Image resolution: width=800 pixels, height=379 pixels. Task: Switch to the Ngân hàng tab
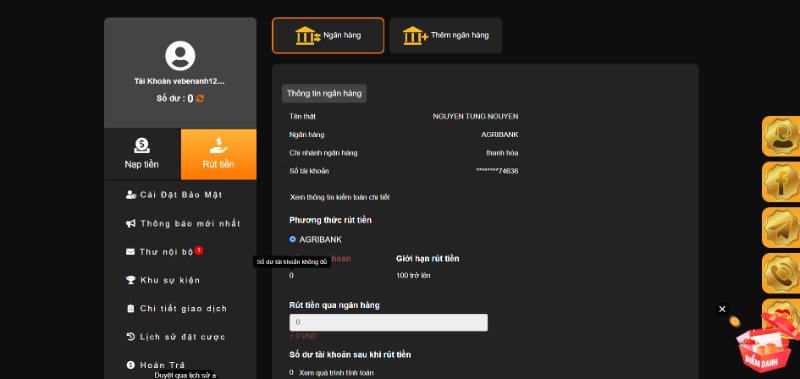328,36
